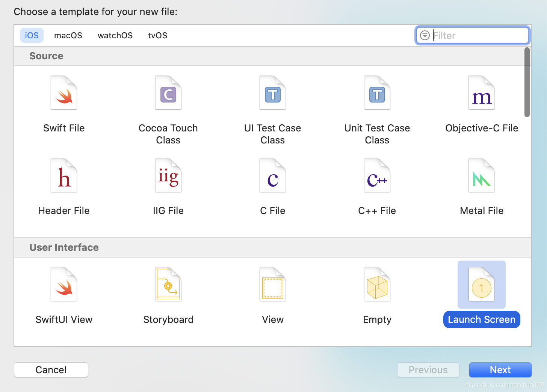
Task: Pick the UI Test Case Class icon
Action: point(273,93)
